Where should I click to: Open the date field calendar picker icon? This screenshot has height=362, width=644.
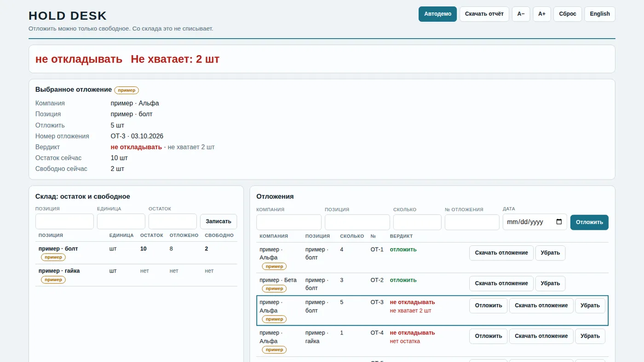(x=559, y=222)
